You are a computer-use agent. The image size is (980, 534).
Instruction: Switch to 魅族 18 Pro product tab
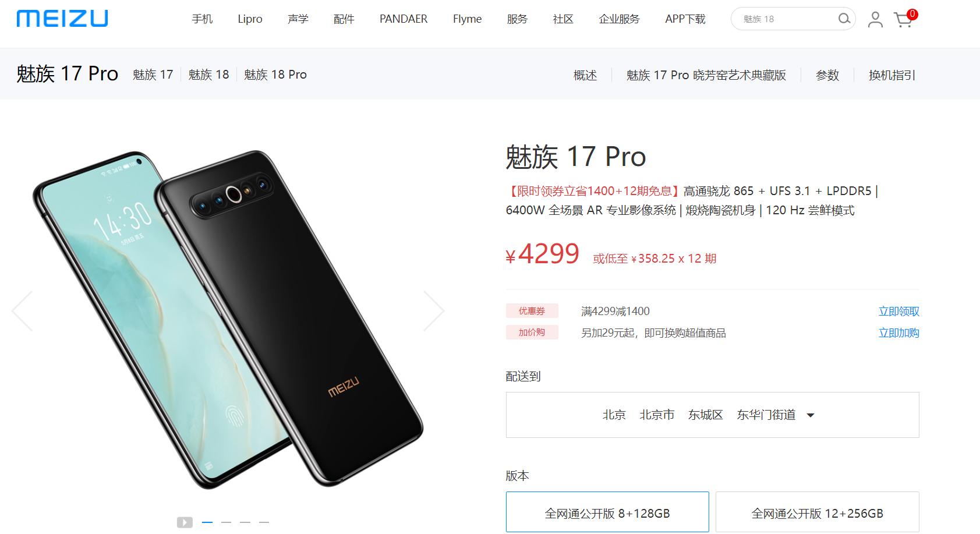pyautogui.click(x=275, y=75)
